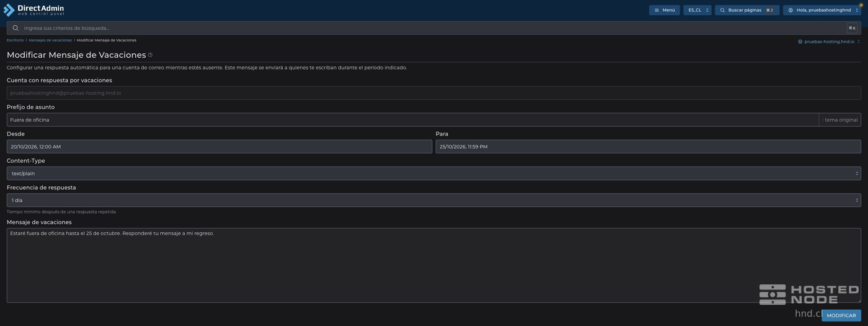Screen dimensions: 868x326
Task: Open the pruebas-hosting.hnd.io domain selector
Action: [x=829, y=42]
